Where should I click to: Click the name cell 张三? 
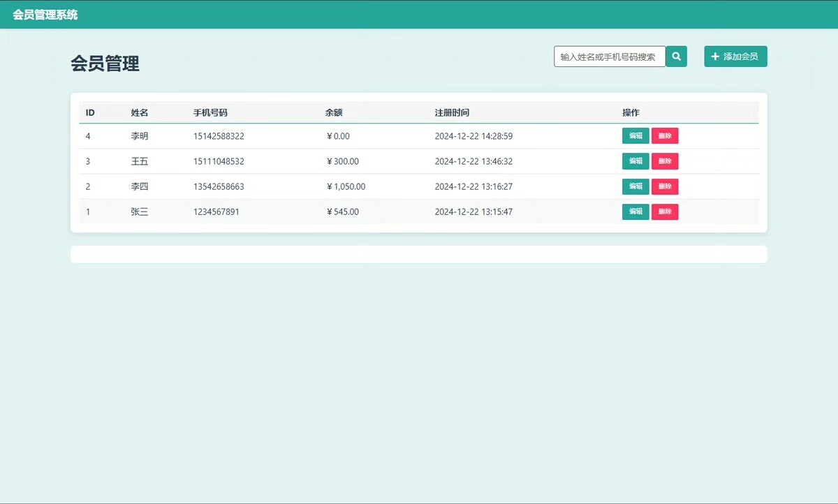(140, 212)
